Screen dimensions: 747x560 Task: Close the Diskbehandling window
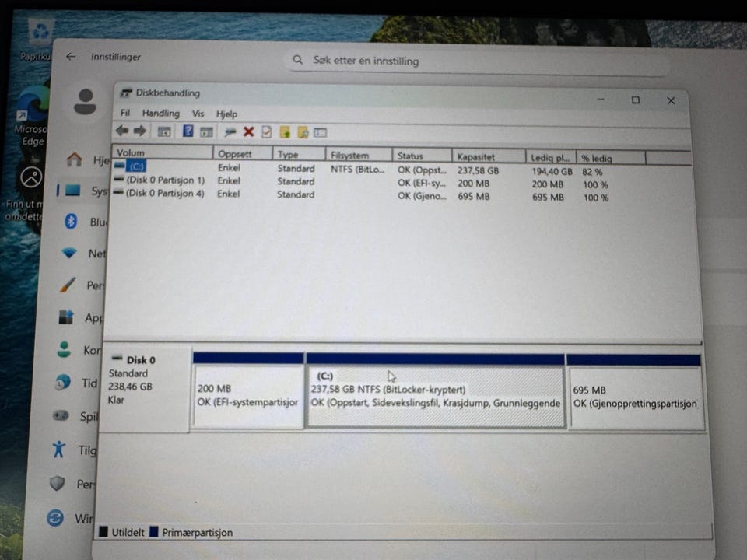pos(671,100)
